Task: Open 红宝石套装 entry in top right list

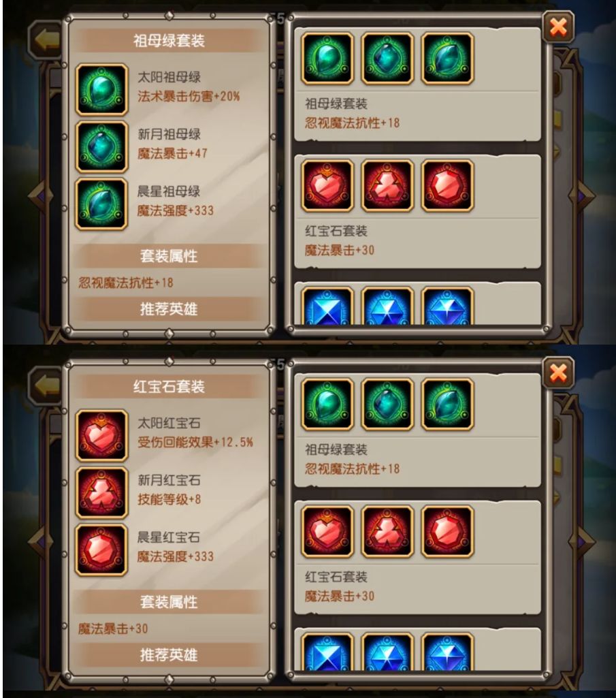Action: click(417, 212)
